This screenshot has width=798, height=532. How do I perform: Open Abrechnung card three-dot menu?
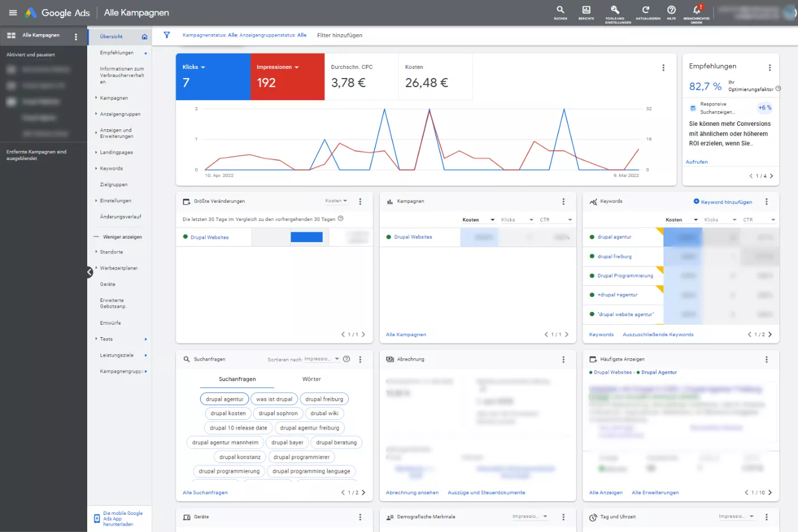pos(563,359)
